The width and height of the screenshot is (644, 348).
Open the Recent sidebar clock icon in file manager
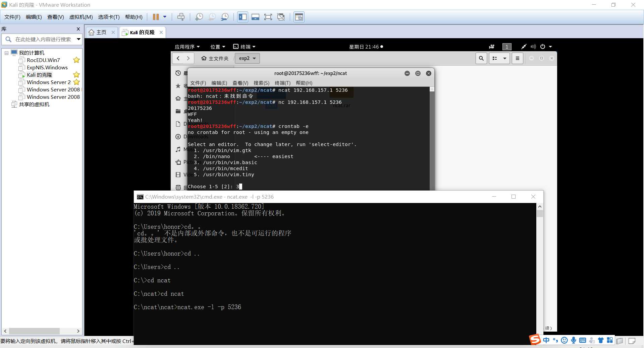[x=178, y=73]
